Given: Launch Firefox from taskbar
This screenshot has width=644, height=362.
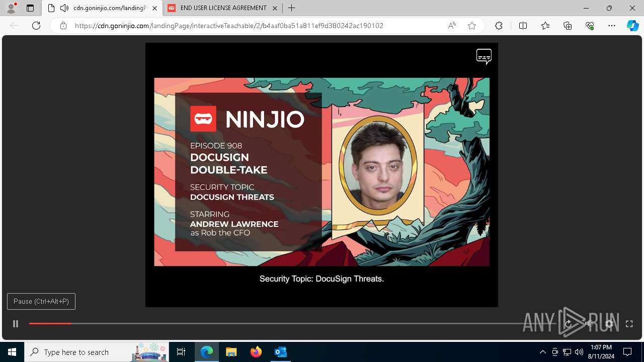Looking at the screenshot, I should [256, 352].
